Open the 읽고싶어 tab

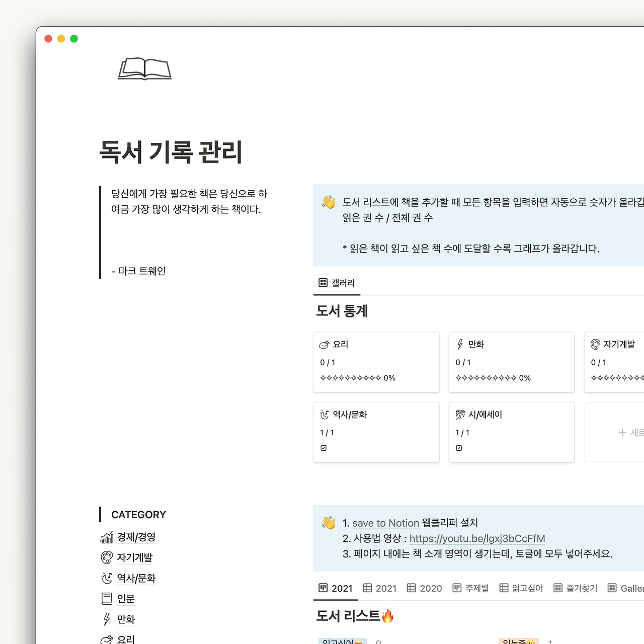[521, 588]
